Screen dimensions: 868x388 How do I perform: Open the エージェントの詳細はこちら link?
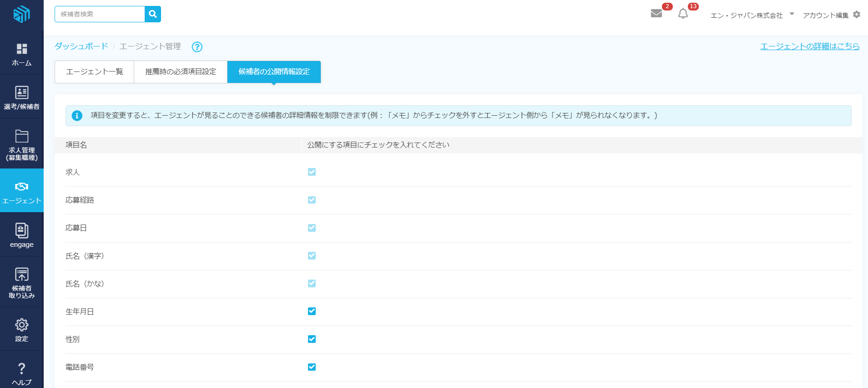[x=810, y=46]
